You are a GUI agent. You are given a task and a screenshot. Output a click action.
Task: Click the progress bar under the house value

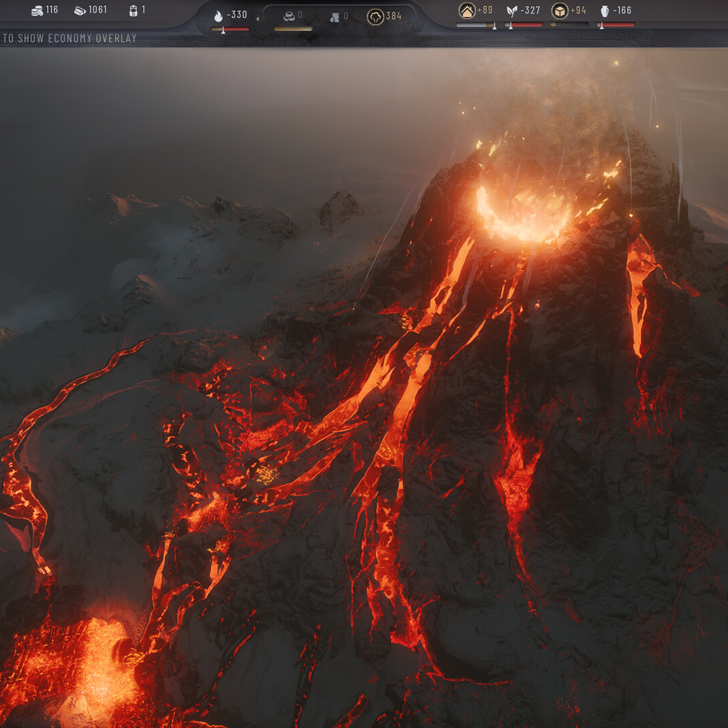click(x=476, y=25)
